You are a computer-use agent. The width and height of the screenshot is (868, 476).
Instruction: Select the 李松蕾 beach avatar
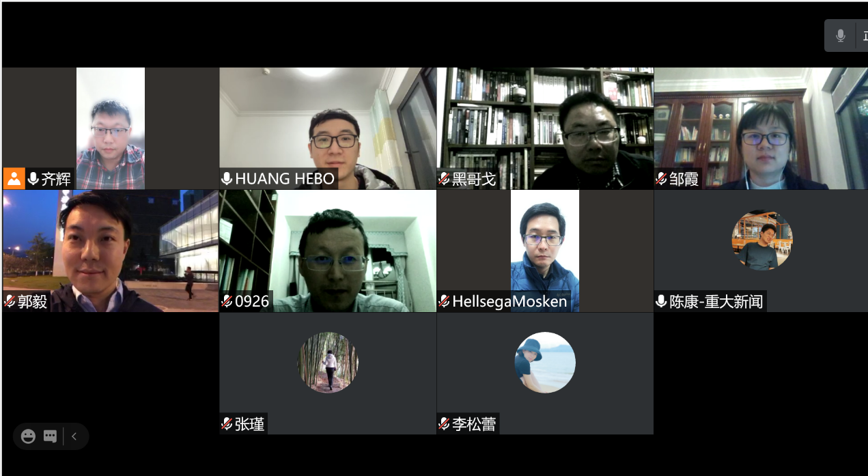click(545, 363)
